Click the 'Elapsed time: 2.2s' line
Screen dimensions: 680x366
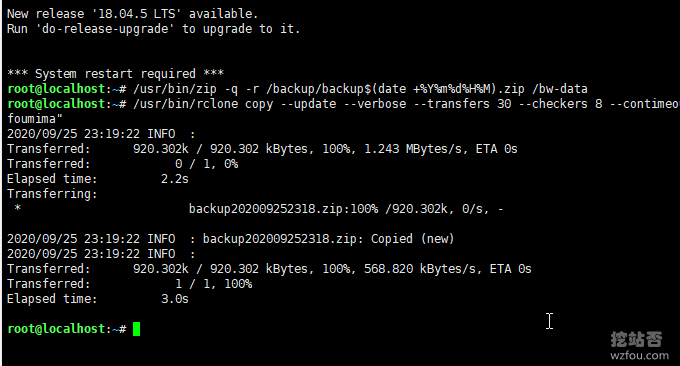click(98, 179)
